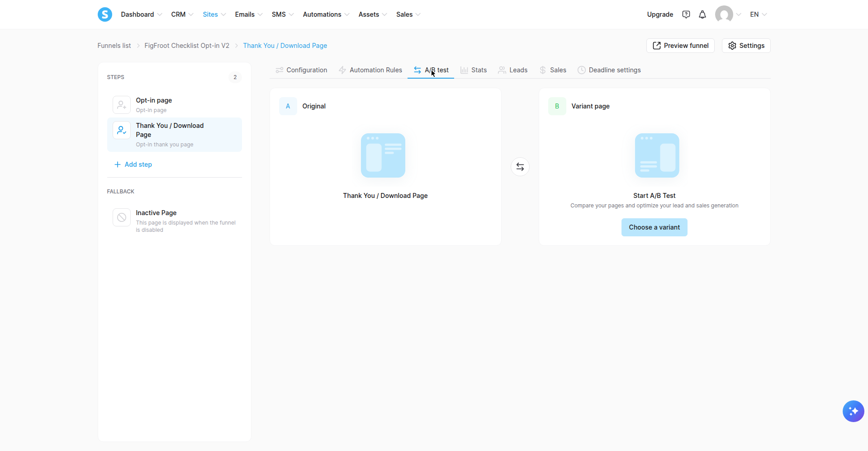Switch to the Stats tab
Screen dimensions: 868x451
(474, 70)
